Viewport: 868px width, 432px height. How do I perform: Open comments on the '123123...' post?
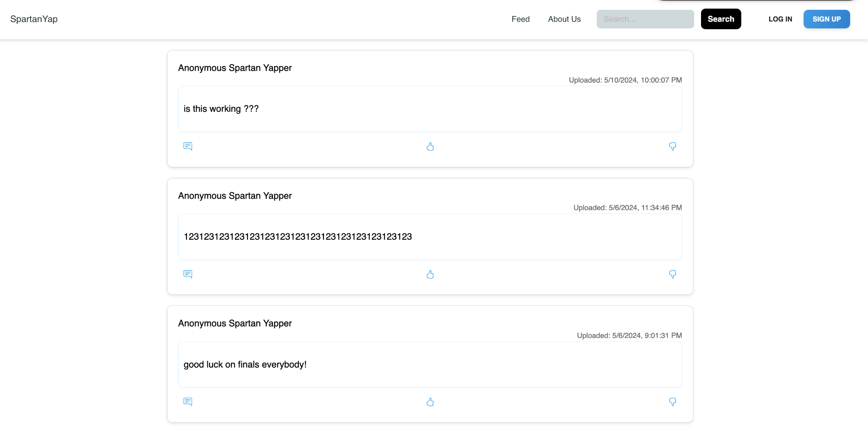click(188, 274)
